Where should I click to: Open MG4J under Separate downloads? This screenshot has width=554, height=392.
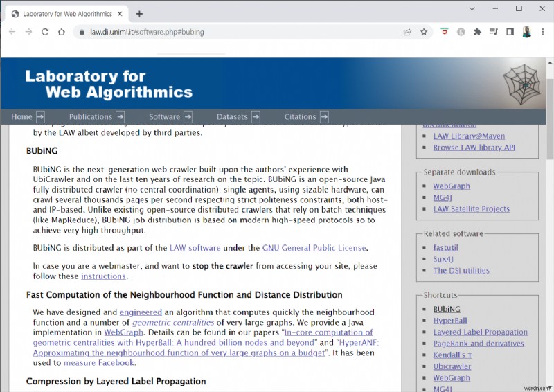pyautogui.click(x=443, y=197)
